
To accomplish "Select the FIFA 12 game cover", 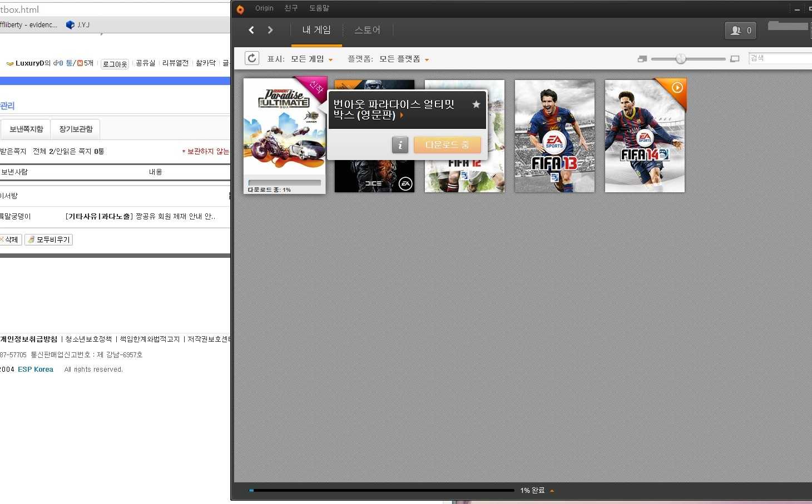I will (x=464, y=177).
